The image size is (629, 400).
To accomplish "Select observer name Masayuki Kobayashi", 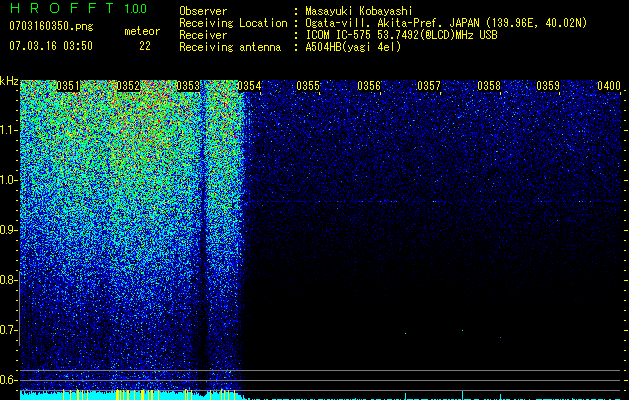I will 359,11.
